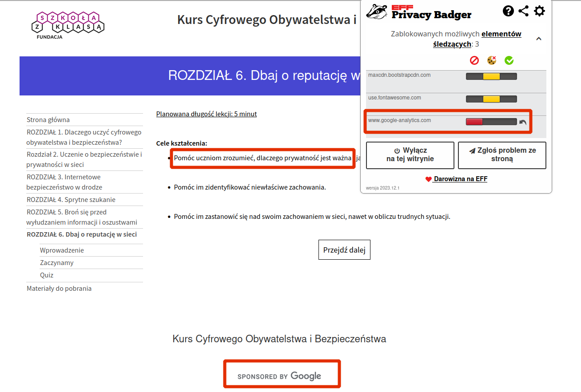Disable Privacy Badger on this site
Viewport: 581px width, 392px height.
pos(410,155)
